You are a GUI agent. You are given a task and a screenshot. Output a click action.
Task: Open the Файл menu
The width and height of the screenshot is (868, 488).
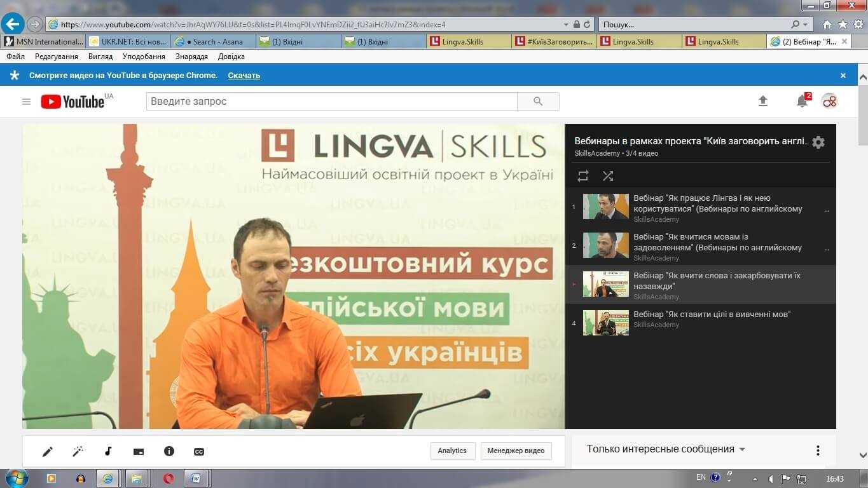click(x=16, y=57)
